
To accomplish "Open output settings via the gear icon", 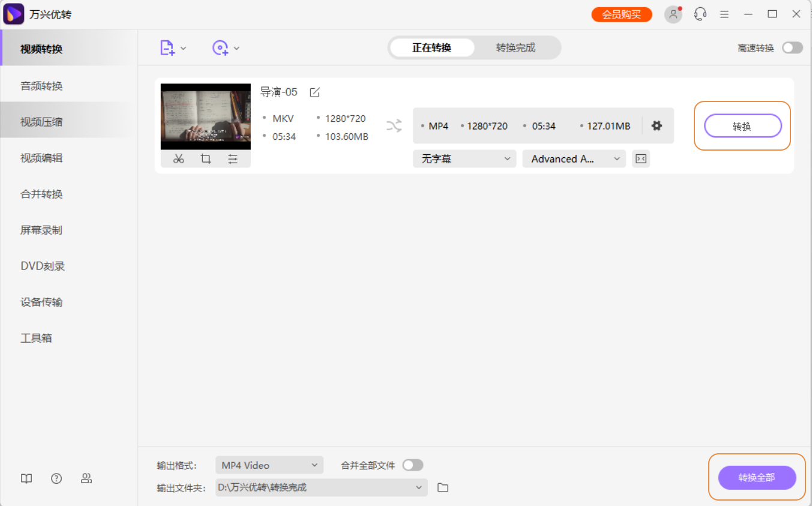I will (x=657, y=125).
